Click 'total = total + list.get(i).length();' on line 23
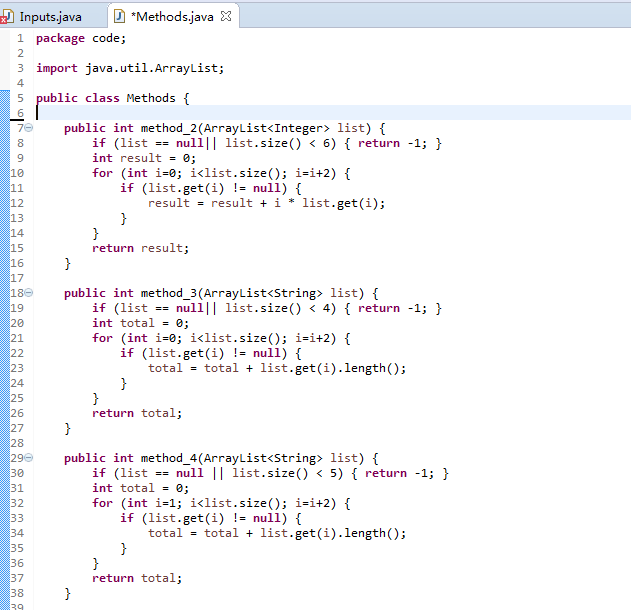This screenshot has height=610, width=631. coord(277,368)
